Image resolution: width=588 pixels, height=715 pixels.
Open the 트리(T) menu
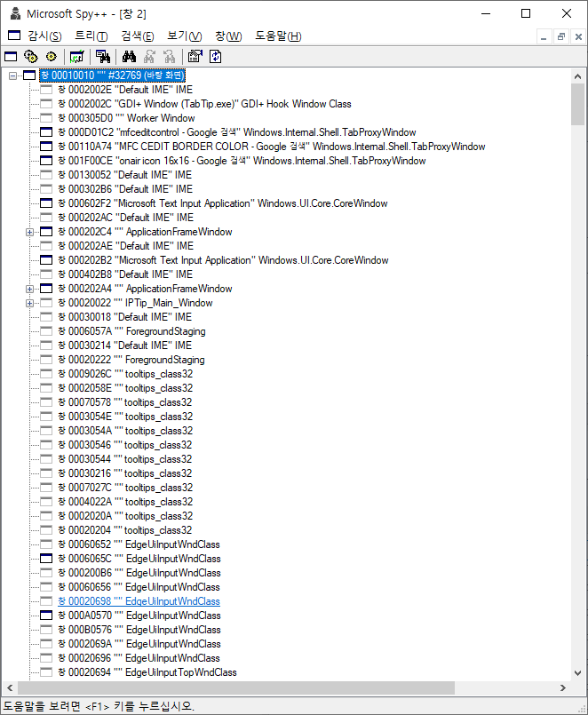91,36
